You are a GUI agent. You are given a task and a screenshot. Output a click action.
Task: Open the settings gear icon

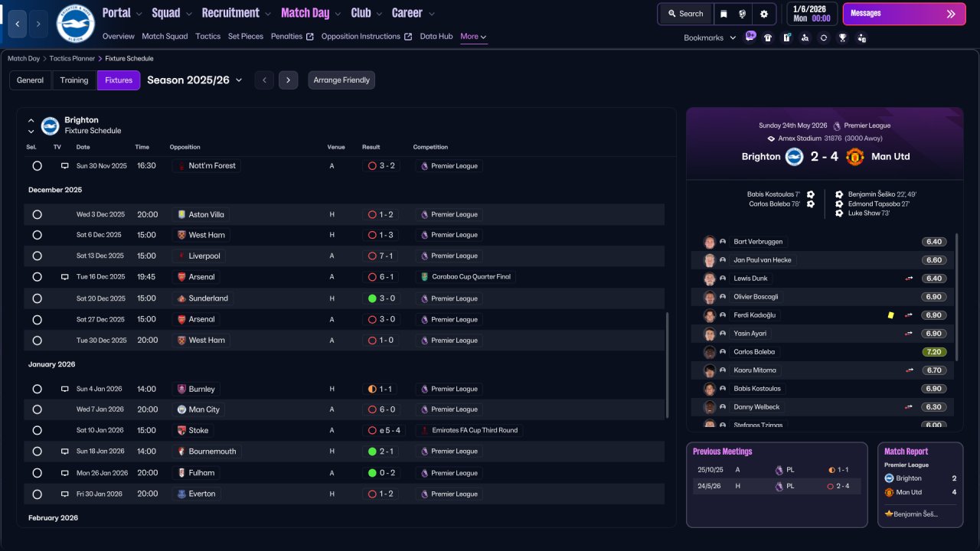click(763, 14)
